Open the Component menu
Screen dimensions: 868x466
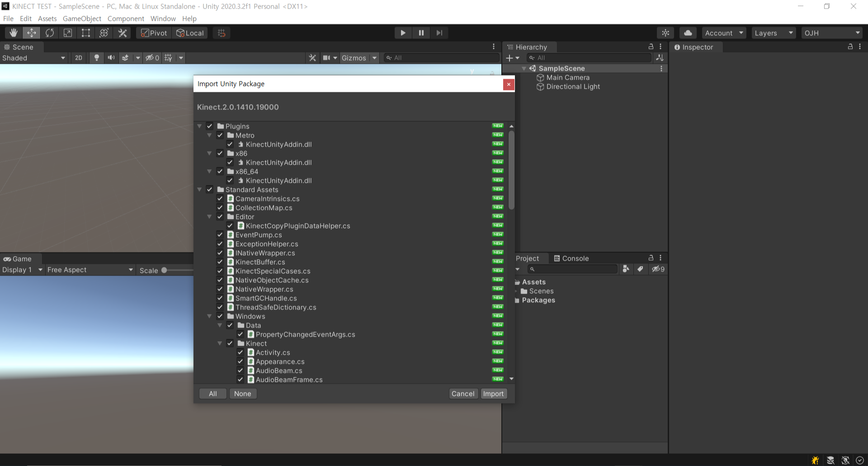click(126, 19)
